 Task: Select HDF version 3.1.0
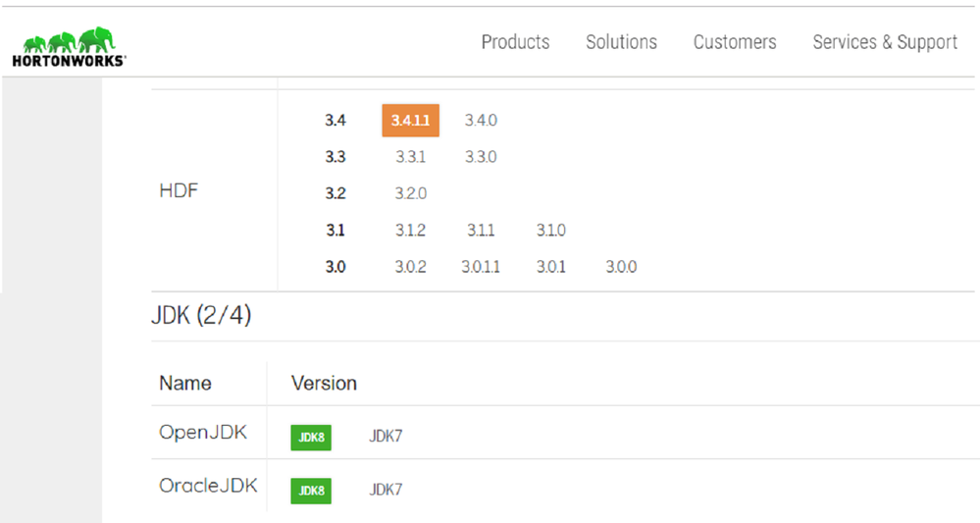click(x=551, y=231)
